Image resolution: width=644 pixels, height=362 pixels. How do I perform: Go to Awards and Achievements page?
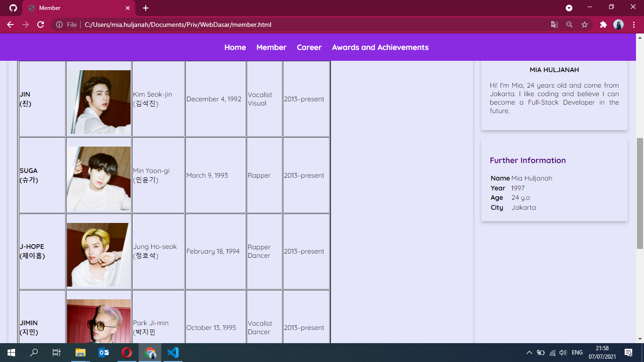pyautogui.click(x=380, y=47)
